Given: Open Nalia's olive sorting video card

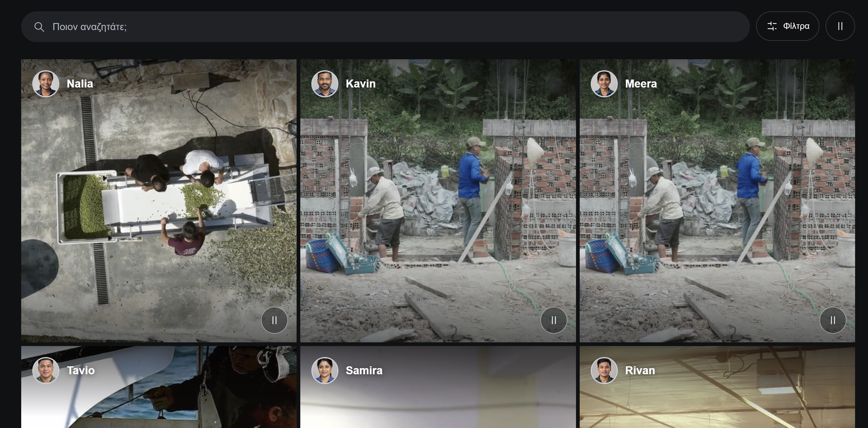Looking at the screenshot, I should (x=159, y=201).
